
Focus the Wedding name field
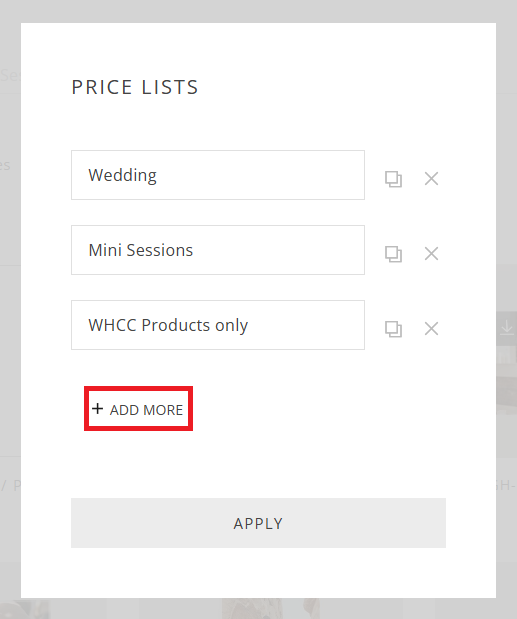pos(218,175)
